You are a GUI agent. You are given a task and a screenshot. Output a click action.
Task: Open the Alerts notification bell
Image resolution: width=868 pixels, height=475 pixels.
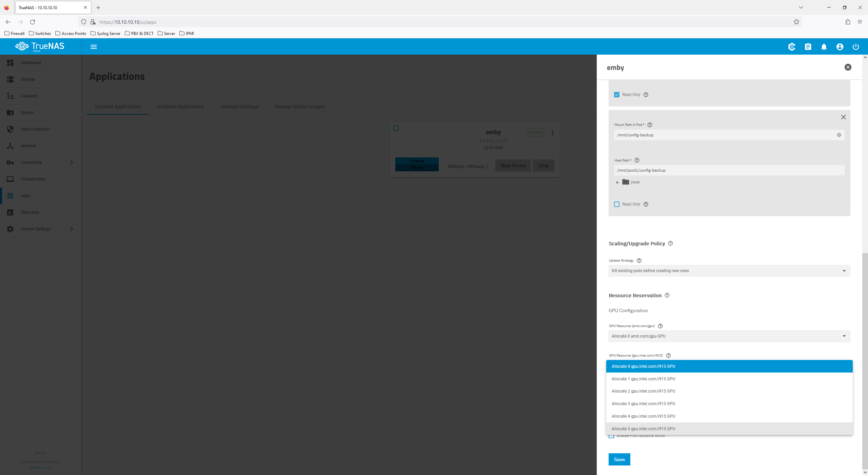click(824, 47)
